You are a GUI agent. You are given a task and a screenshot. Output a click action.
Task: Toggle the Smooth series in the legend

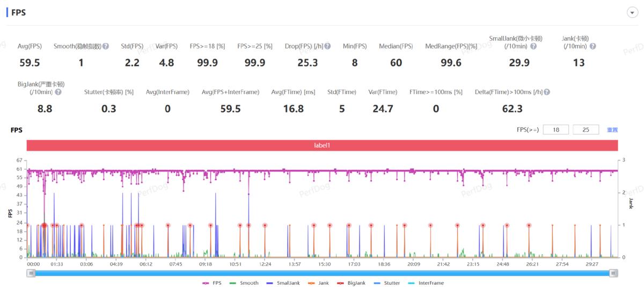244,283
